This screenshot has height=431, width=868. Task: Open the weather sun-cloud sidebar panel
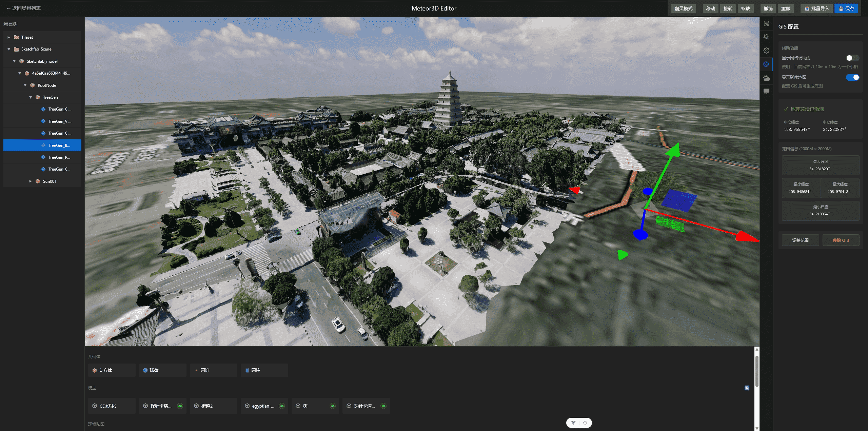766,78
